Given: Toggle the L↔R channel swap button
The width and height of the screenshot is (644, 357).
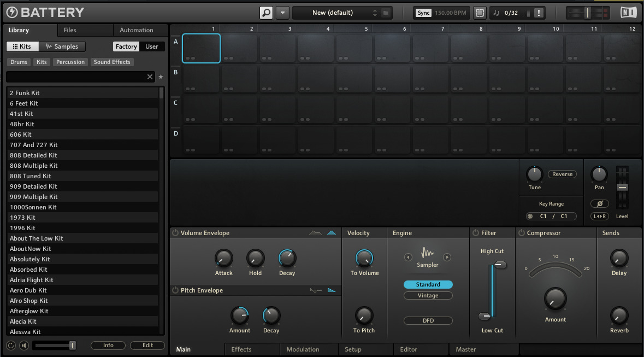Looking at the screenshot, I should [x=600, y=216].
